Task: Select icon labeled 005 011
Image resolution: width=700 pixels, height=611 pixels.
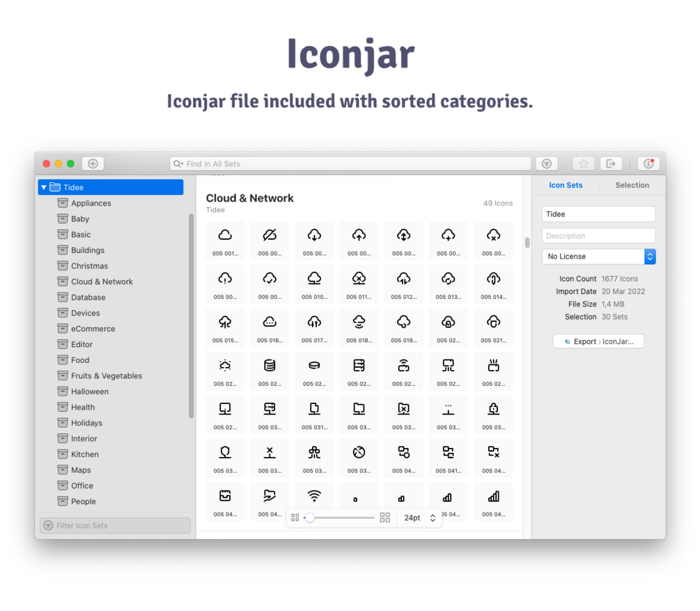Action: (x=359, y=284)
